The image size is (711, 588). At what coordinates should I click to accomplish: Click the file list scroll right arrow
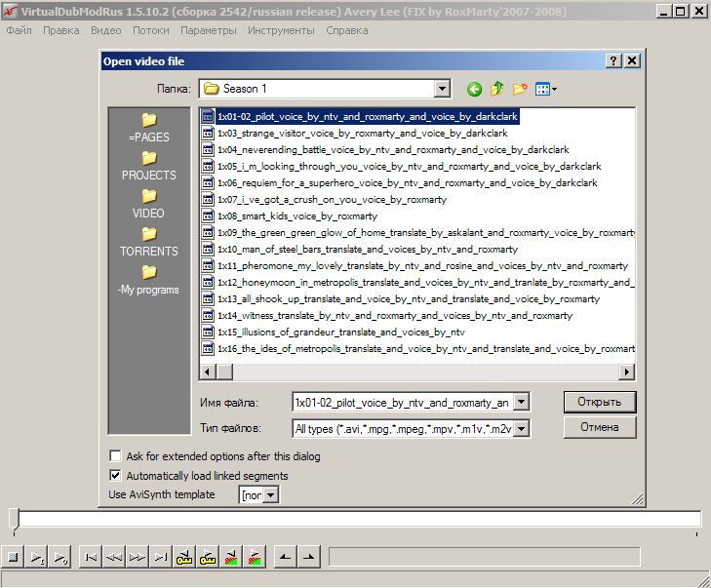pyautogui.click(x=627, y=372)
